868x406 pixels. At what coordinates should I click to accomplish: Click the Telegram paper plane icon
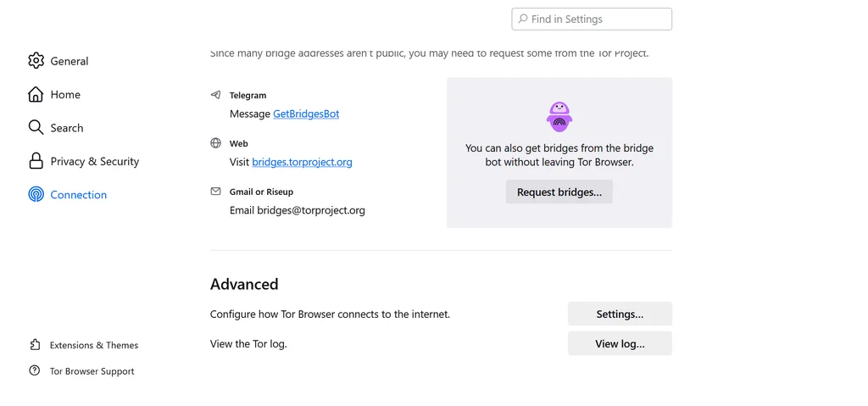tap(215, 95)
